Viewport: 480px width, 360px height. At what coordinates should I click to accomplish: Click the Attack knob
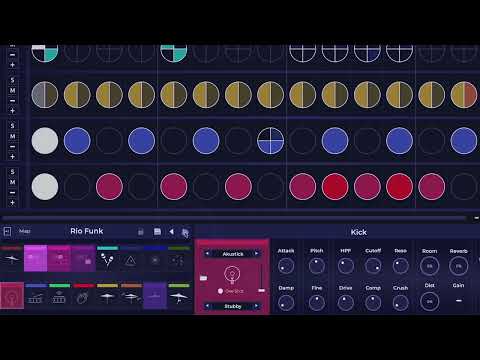pos(286,266)
